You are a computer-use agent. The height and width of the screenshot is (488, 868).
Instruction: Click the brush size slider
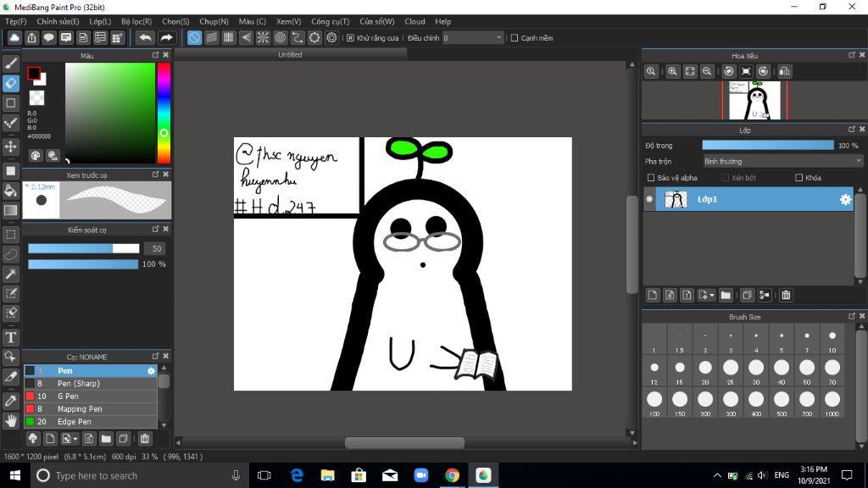click(x=84, y=249)
